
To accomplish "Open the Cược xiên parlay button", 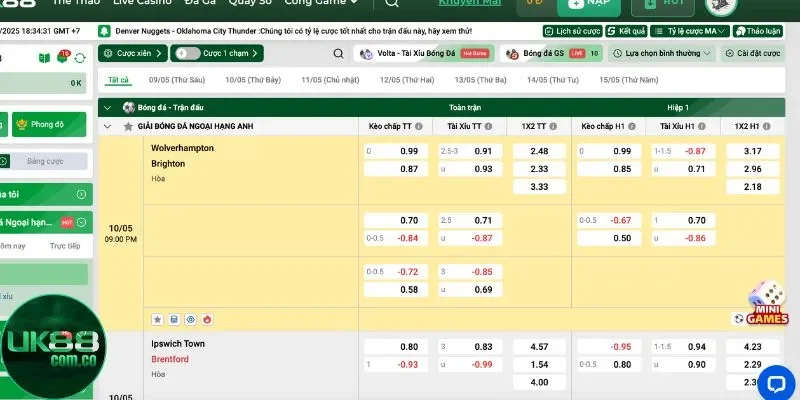I will tap(132, 54).
